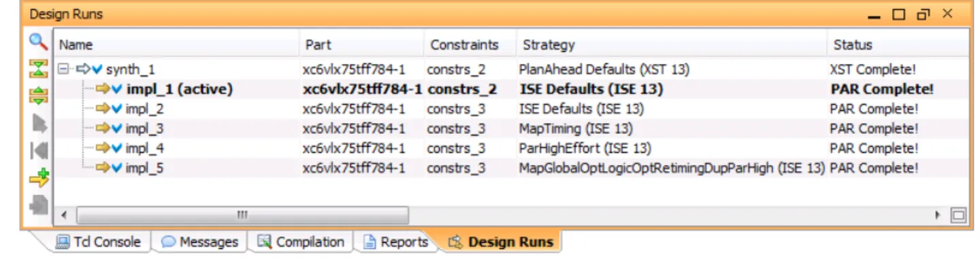Open the Tcl Console tab
980x259 pixels.
click(x=98, y=241)
